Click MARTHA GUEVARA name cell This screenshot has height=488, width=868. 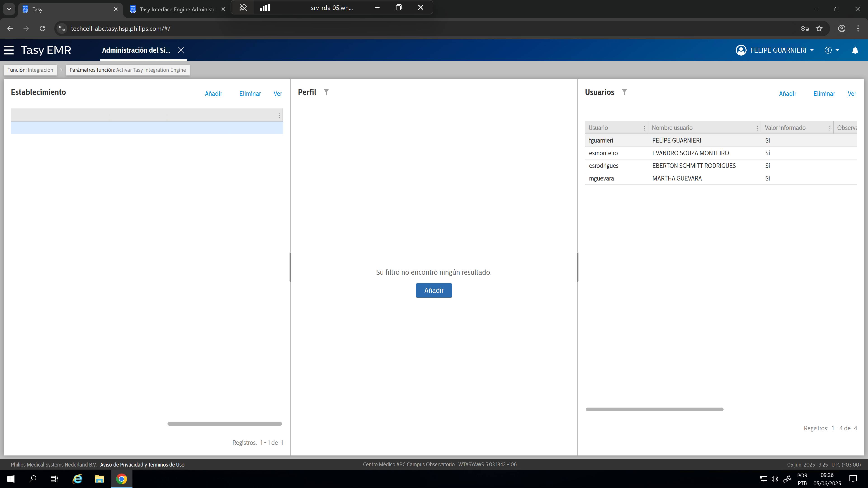[677, 178]
